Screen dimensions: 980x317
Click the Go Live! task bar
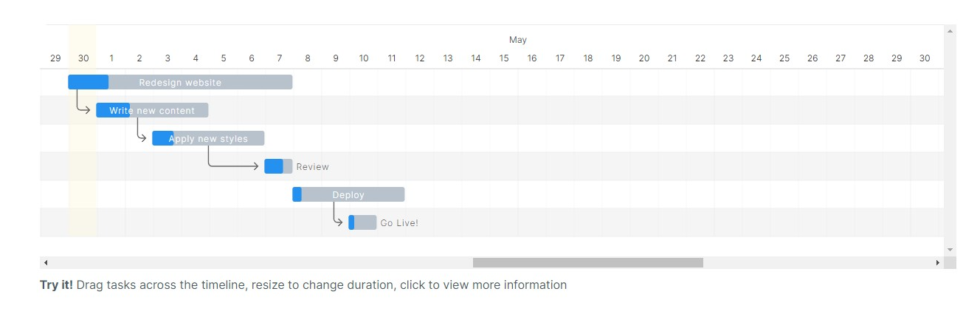click(363, 223)
